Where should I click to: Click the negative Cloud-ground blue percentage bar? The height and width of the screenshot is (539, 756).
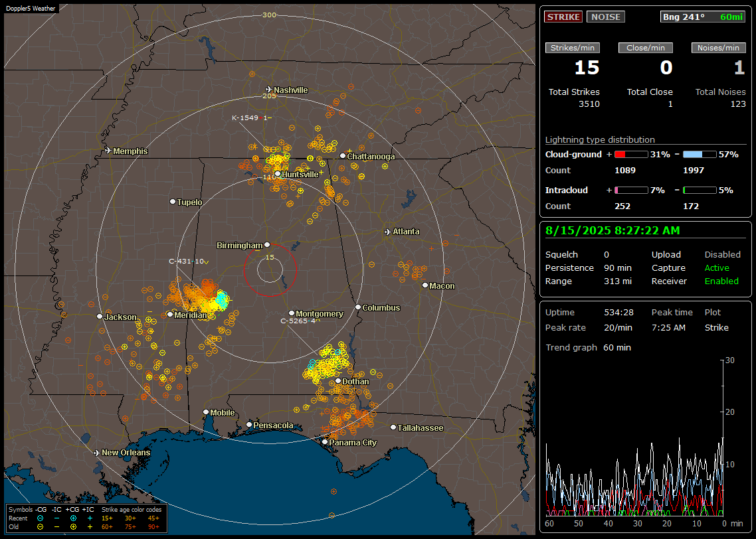pyautogui.click(x=700, y=155)
